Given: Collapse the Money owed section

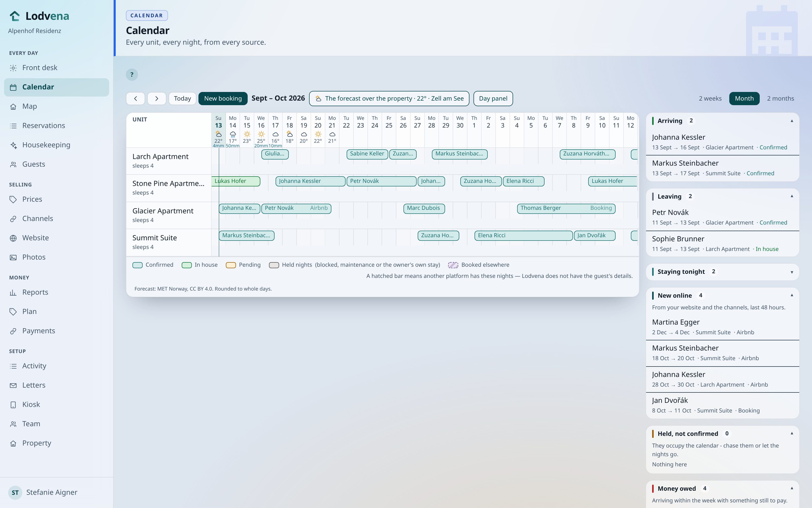Looking at the screenshot, I should coord(792,488).
